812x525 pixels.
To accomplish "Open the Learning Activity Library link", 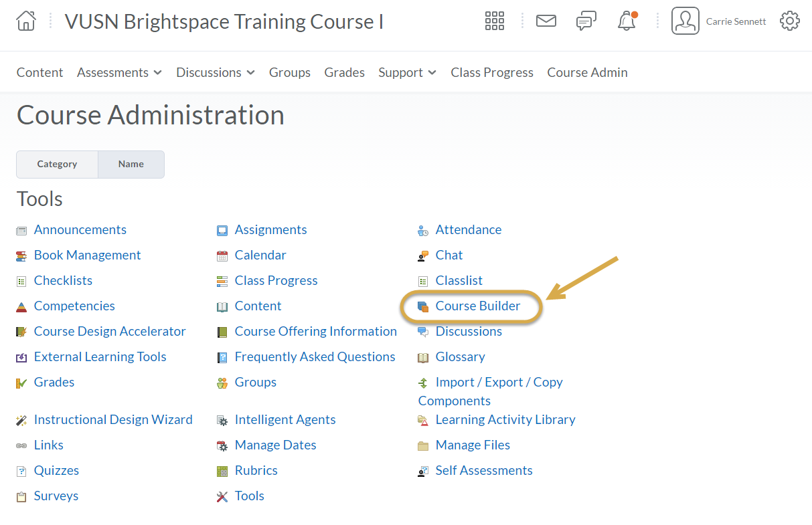I will pos(505,419).
